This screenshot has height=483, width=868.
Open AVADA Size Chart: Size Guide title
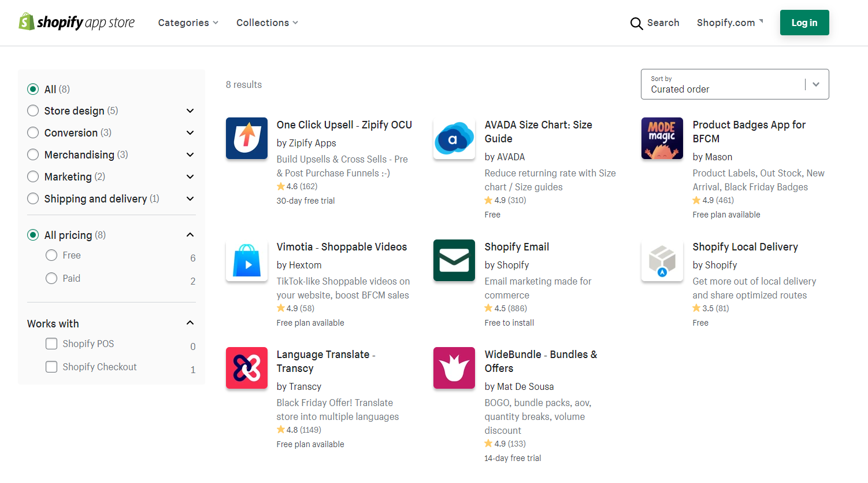pos(539,132)
